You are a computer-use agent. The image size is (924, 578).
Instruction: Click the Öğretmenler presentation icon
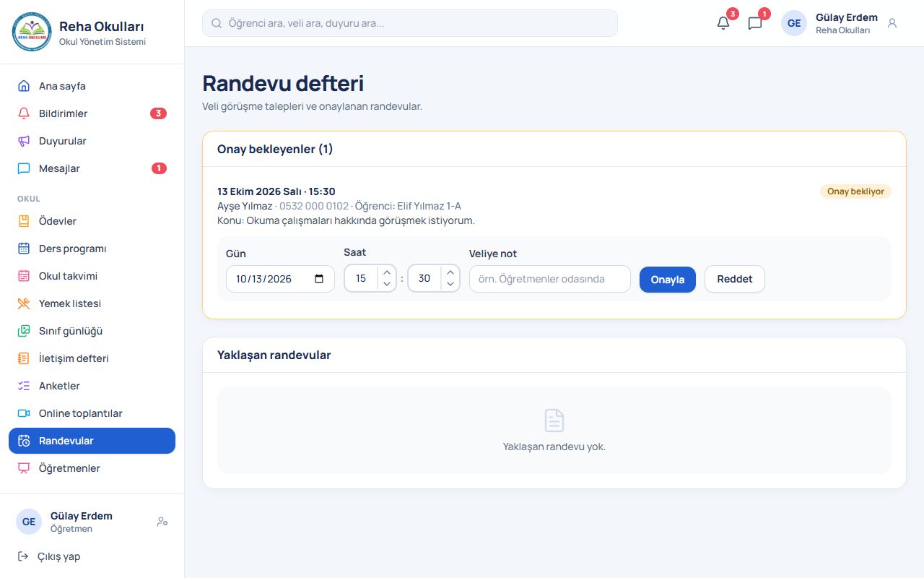24,468
